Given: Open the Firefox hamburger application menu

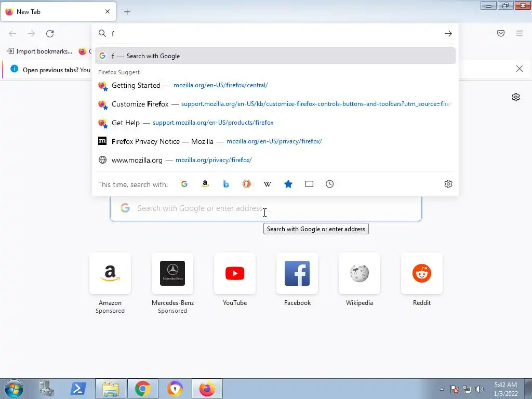Looking at the screenshot, I should [520, 33].
